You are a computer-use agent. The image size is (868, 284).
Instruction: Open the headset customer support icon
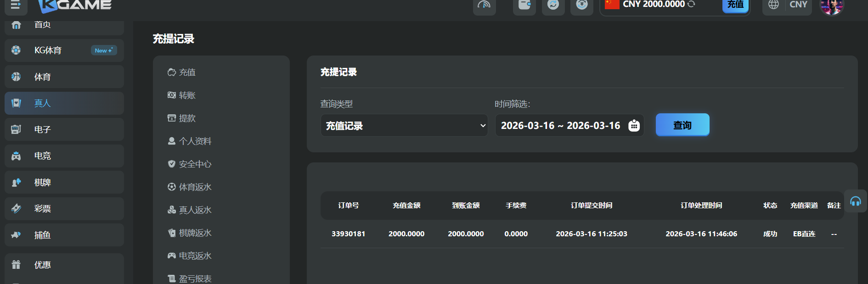(856, 201)
